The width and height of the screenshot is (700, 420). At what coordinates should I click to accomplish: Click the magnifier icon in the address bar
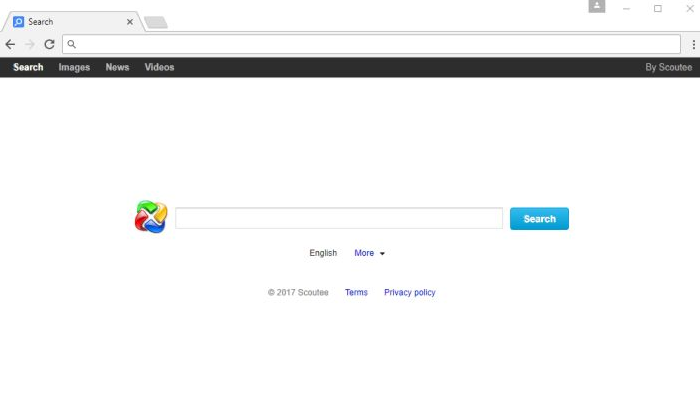tap(71, 44)
